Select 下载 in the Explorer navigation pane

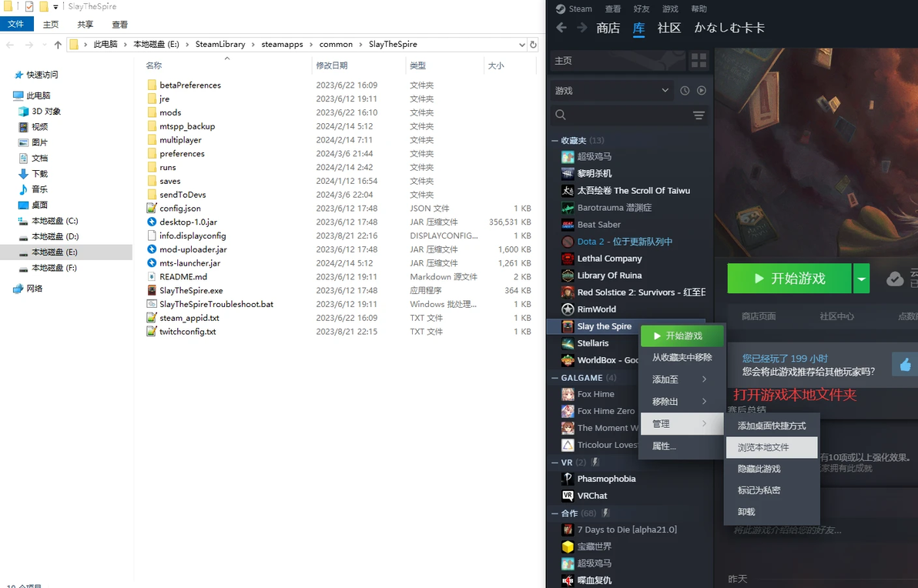tap(40, 174)
